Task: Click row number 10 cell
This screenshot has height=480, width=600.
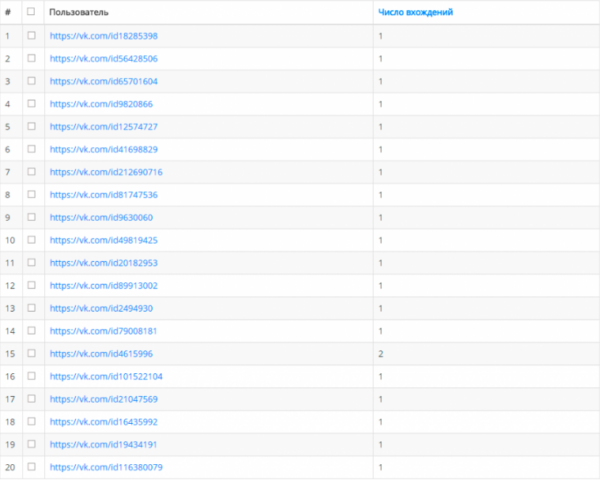Action: pos(10,240)
